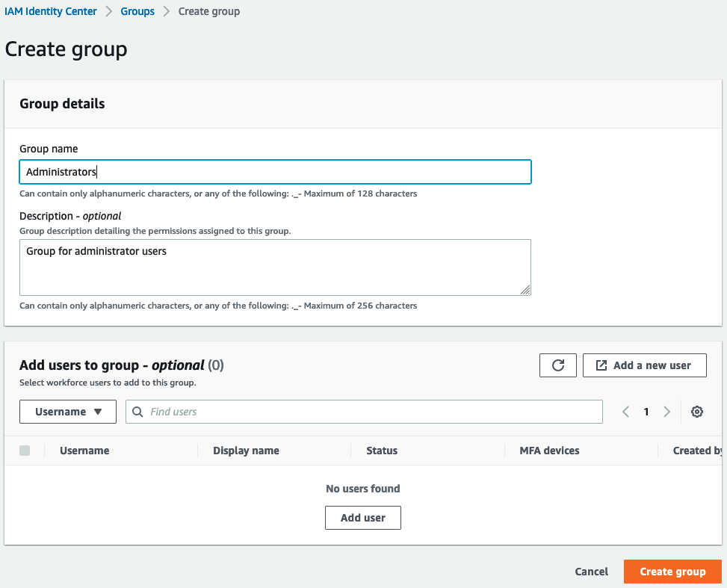Click the Groups breadcrumb link
The image size is (727, 588).
click(137, 12)
